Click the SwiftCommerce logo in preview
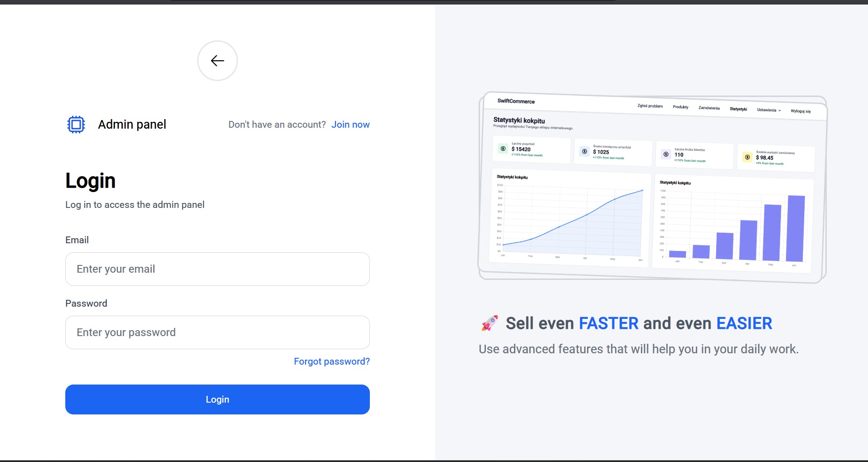 [516, 101]
